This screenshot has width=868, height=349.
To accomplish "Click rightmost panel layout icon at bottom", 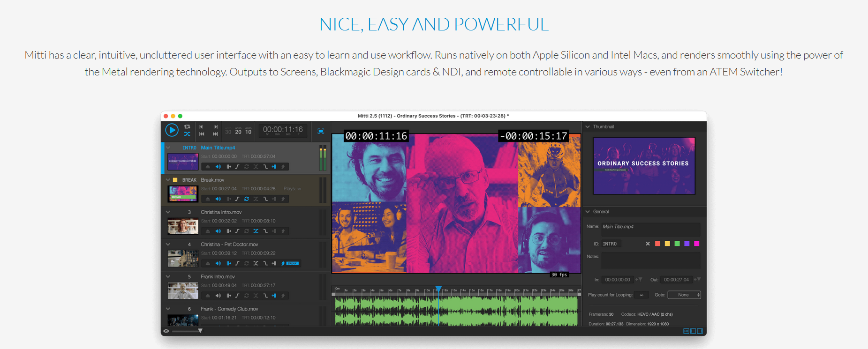I will click(700, 331).
